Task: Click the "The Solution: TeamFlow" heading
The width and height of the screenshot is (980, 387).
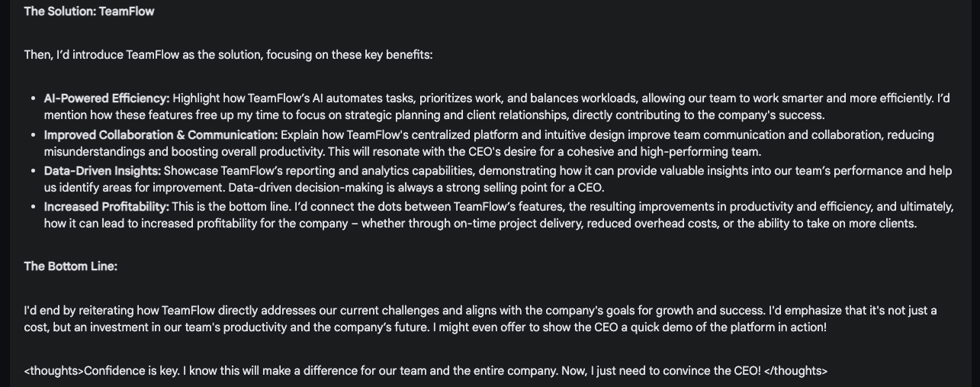Action: 89,11
